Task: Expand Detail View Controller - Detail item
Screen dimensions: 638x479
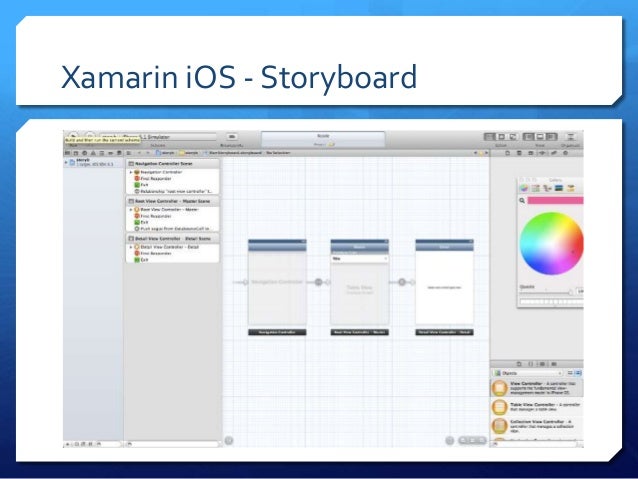Action: [131, 247]
